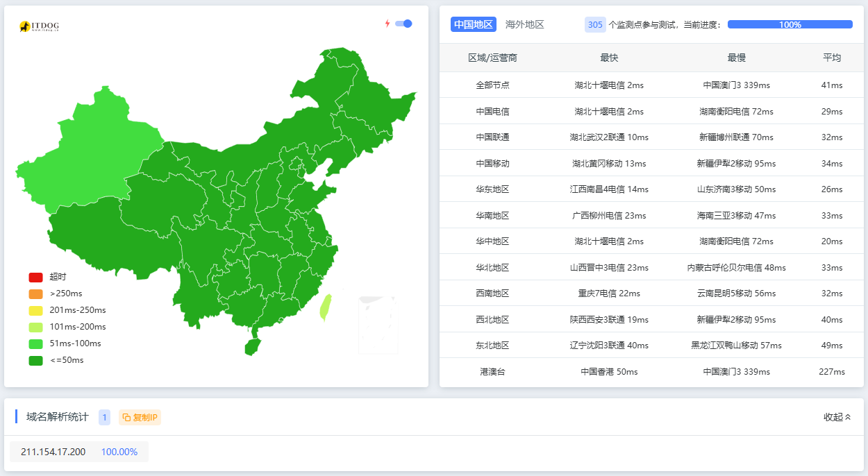This screenshot has width=868, height=476.
Task: Click the yellow 201ms-250ms legend swatch
Action: (35, 310)
